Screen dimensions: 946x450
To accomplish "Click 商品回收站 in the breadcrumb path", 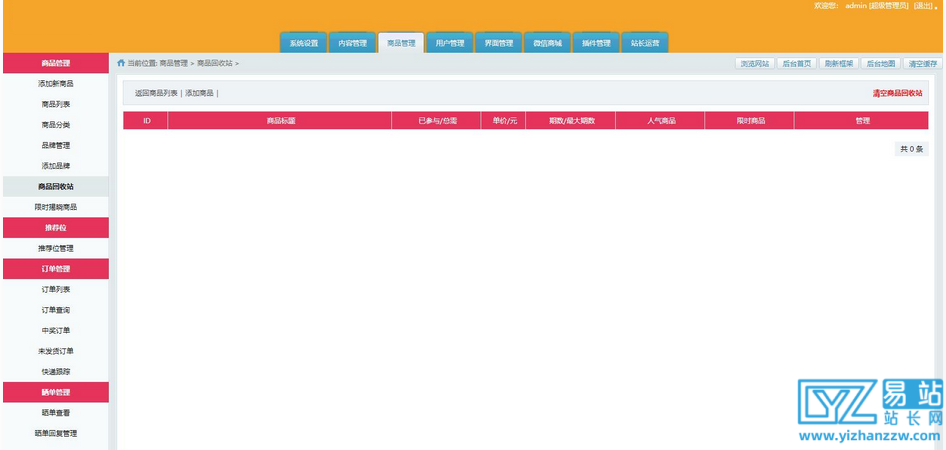I will 215,63.
